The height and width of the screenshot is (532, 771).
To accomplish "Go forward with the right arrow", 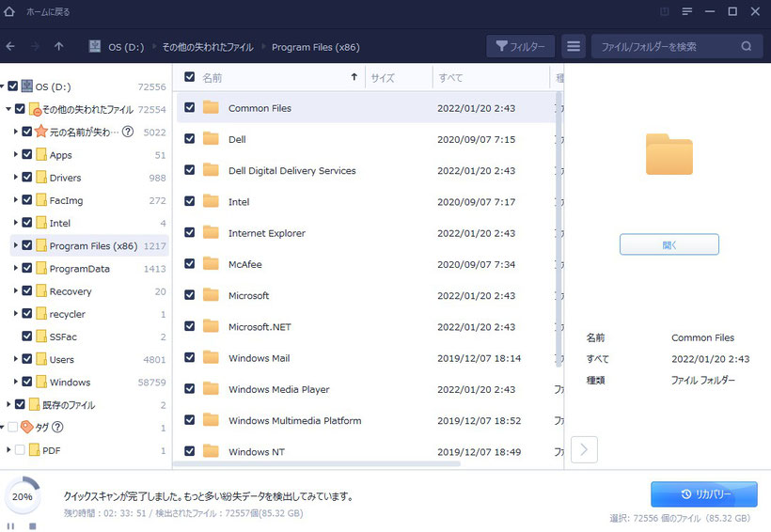I will pyautogui.click(x=35, y=47).
